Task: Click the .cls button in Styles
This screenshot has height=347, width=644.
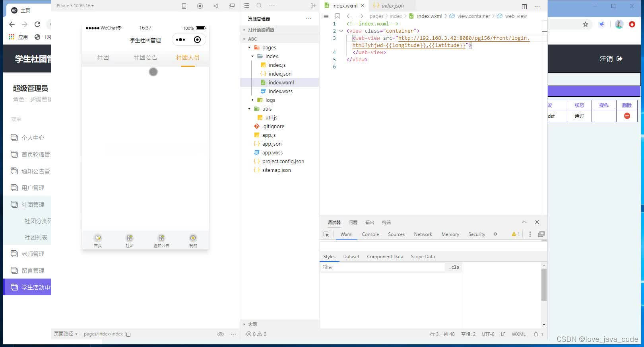Action: click(x=454, y=267)
